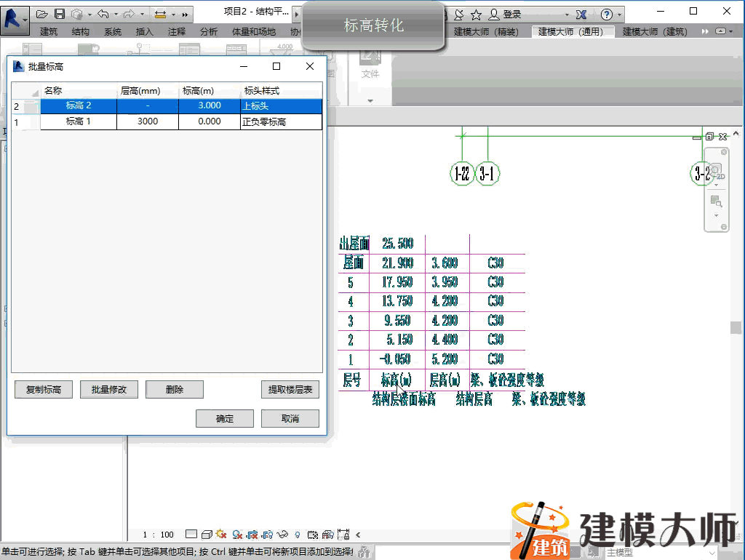Click grid bubble 3-1 in drawing
745x560 pixels.
pos(487,173)
